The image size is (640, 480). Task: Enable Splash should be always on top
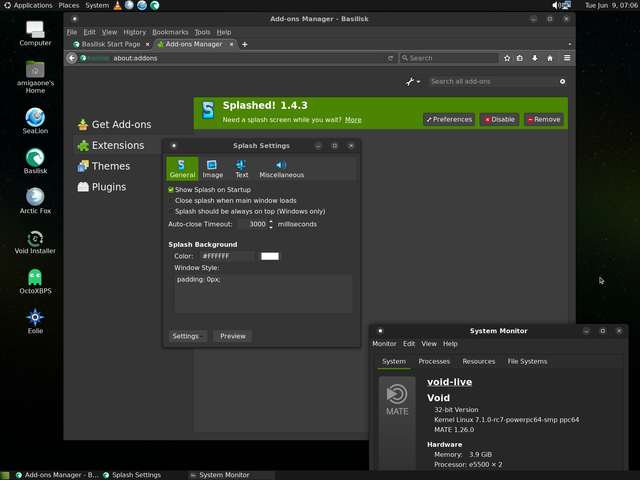[171, 211]
